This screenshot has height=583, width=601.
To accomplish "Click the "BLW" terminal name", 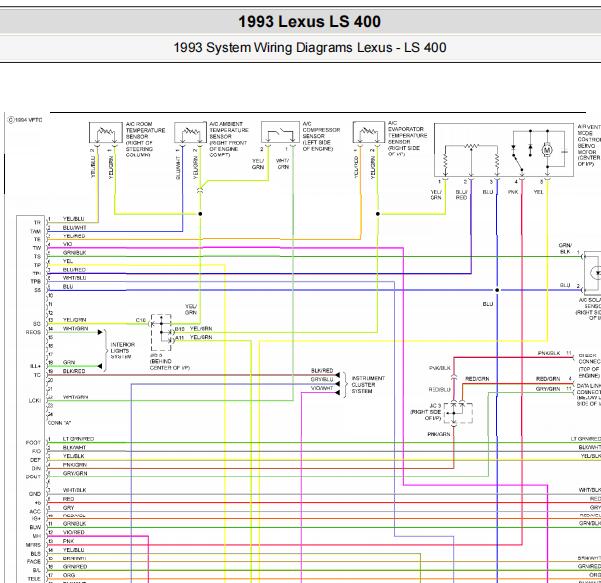I will click(x=35, y=527).
